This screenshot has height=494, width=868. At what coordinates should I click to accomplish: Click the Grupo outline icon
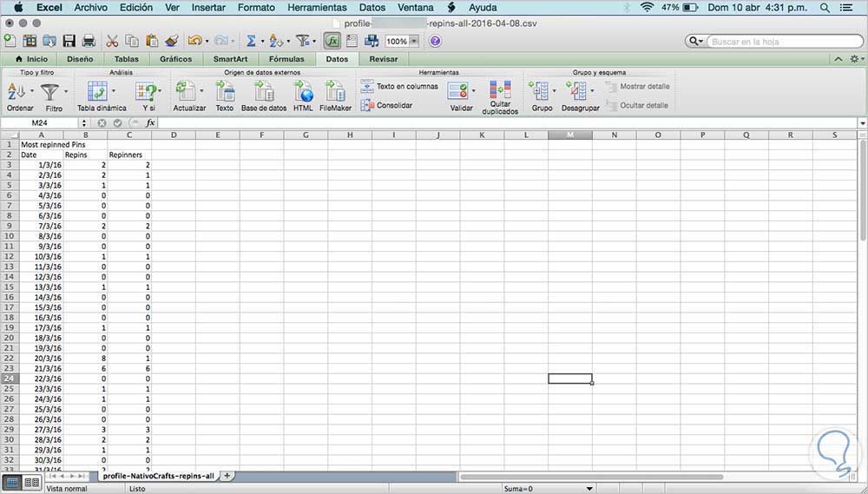click(x=539, y=91)
